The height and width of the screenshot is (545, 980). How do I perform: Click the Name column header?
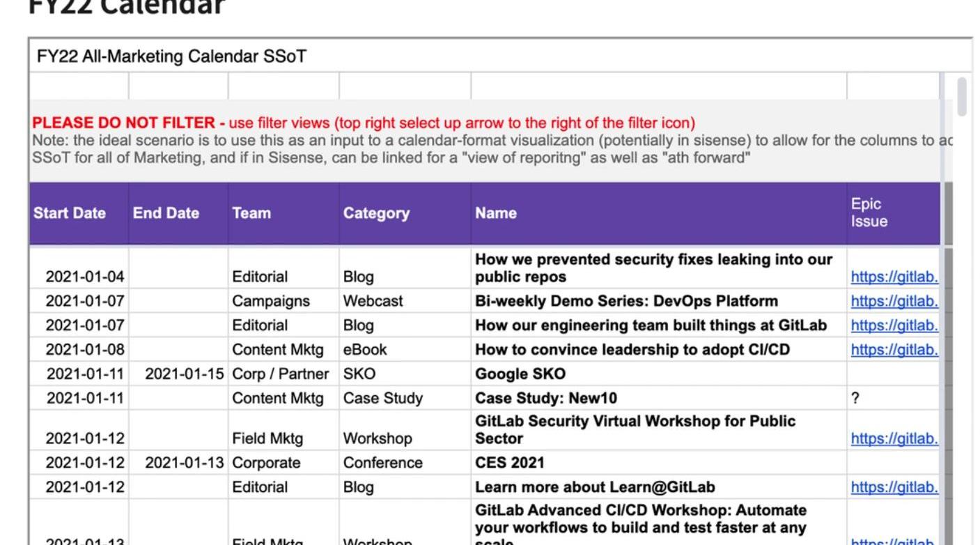pyautogui.click(x=496, y=213)
